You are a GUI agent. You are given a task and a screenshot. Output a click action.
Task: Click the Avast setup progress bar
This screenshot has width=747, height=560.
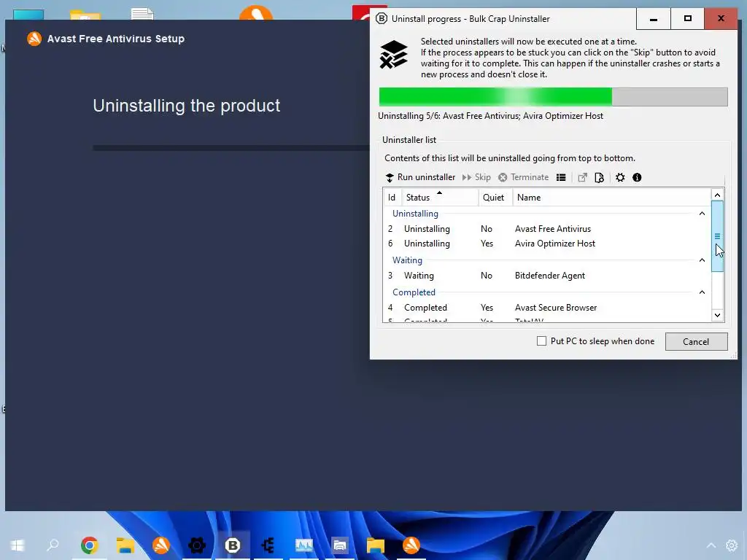(231, 147)
